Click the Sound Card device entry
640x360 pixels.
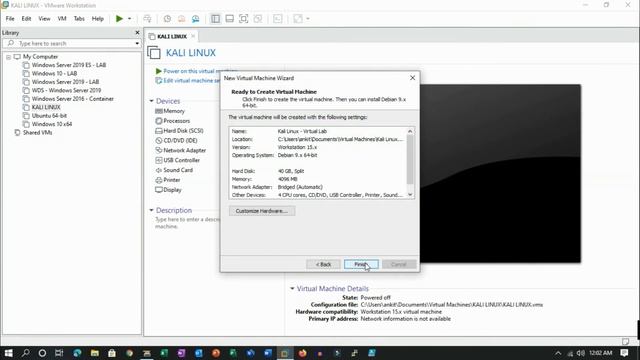click(x=178, y=170)
